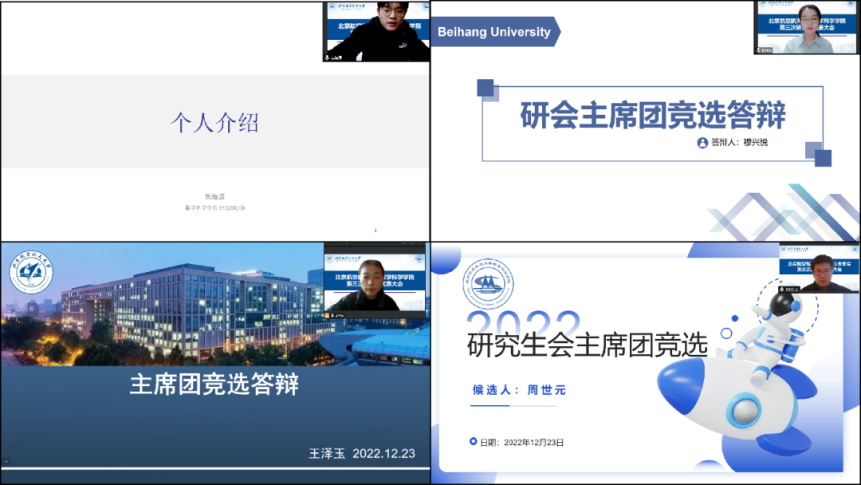The width and height of the screenshot is (861, 485).
Task: Click the blue square at the title box's top-left corner
Action: coord(487,90)
